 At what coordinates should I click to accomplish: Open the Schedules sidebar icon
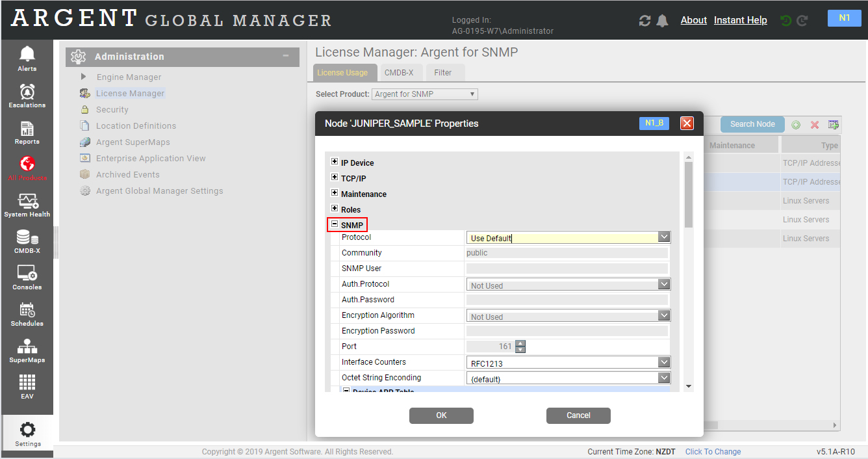click(27, 313)
